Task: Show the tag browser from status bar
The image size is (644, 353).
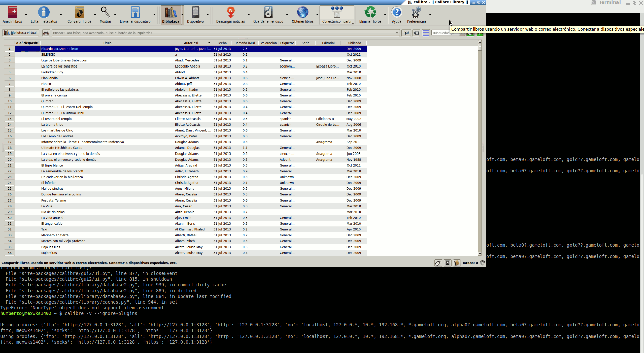Action: (438, 263)
